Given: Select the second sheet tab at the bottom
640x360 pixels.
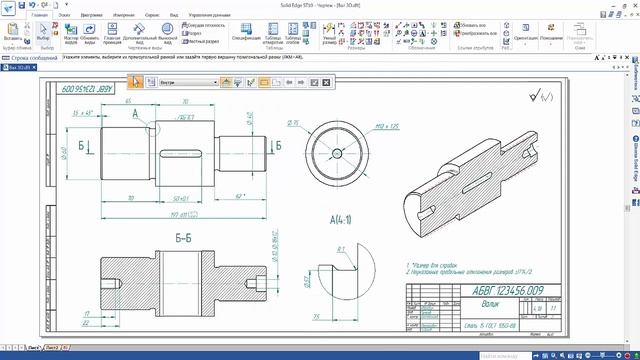Looking at the screenshot, I should tap(51, 348).
